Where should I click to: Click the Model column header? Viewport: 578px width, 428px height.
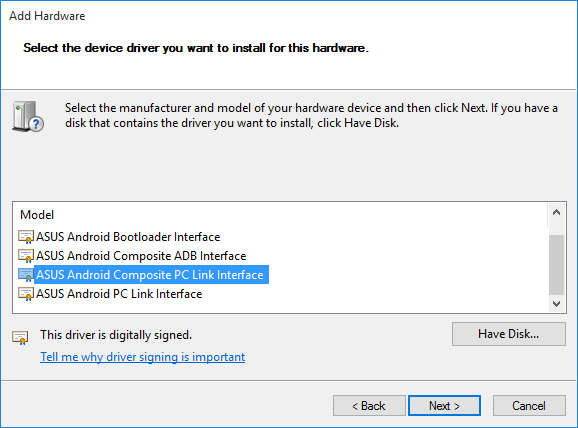(37, 215)
